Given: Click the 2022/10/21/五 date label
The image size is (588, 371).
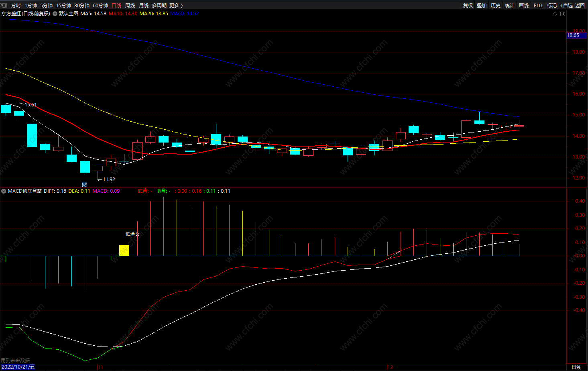Looking at the screenshot, I should (18, 367).
